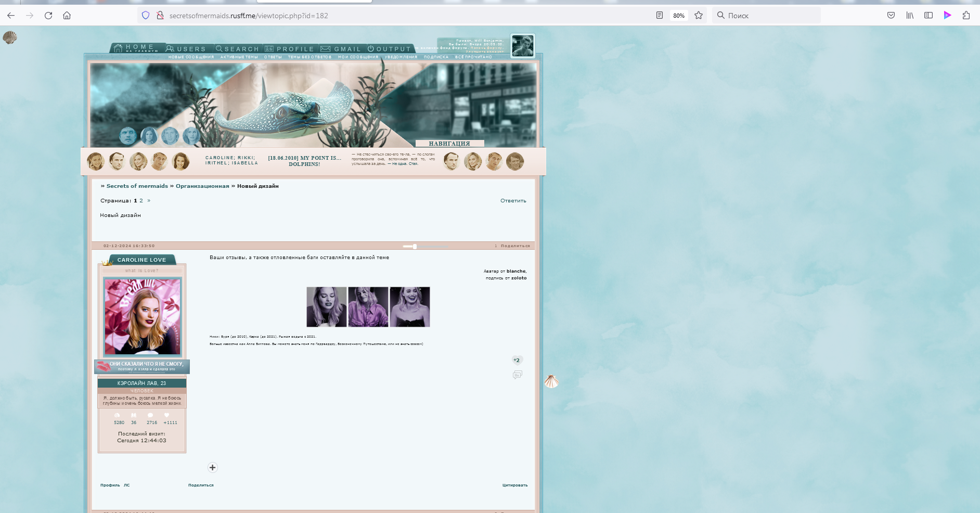Click Will Benjamin's avatar in the header
Image resolution: width=980 pixels, height=513 pixels.
tap(522, 46)
